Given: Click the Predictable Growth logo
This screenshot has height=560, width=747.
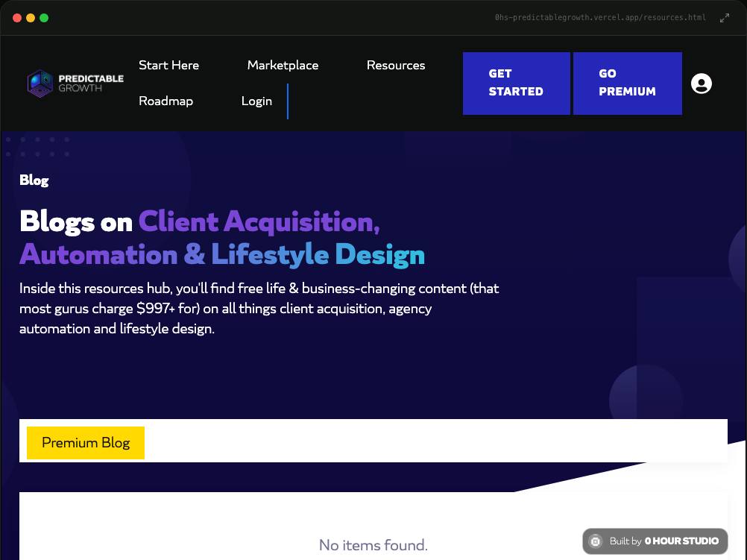Looking at the screenshot, I should [x=75, y=84].
